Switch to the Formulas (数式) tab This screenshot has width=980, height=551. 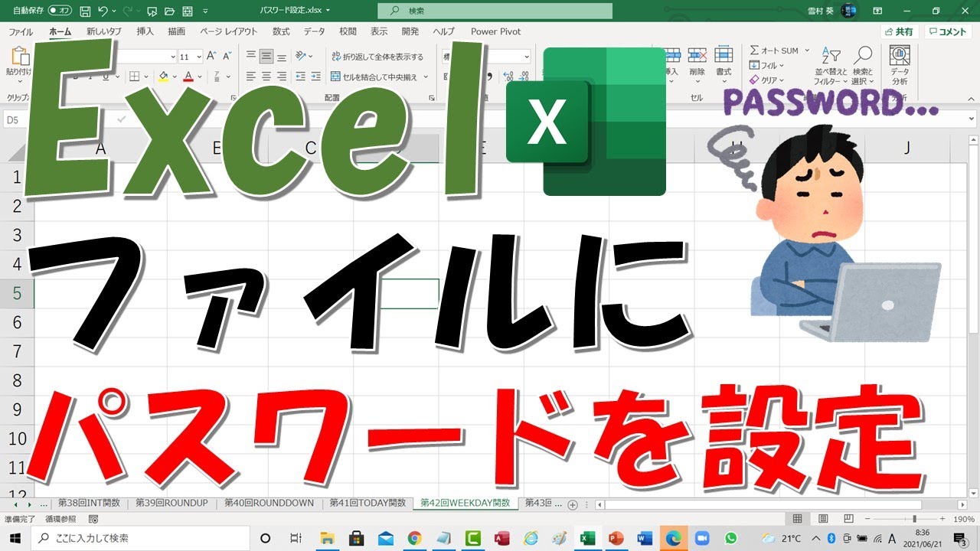[281, 31]
